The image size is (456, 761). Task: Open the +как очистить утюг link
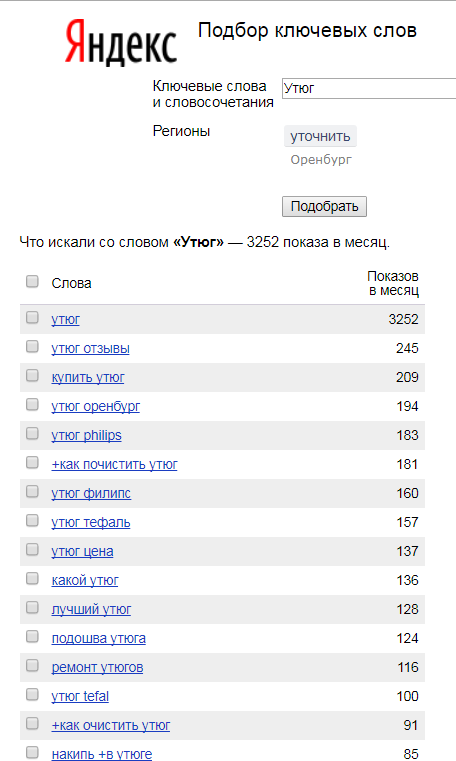(111, 726)
